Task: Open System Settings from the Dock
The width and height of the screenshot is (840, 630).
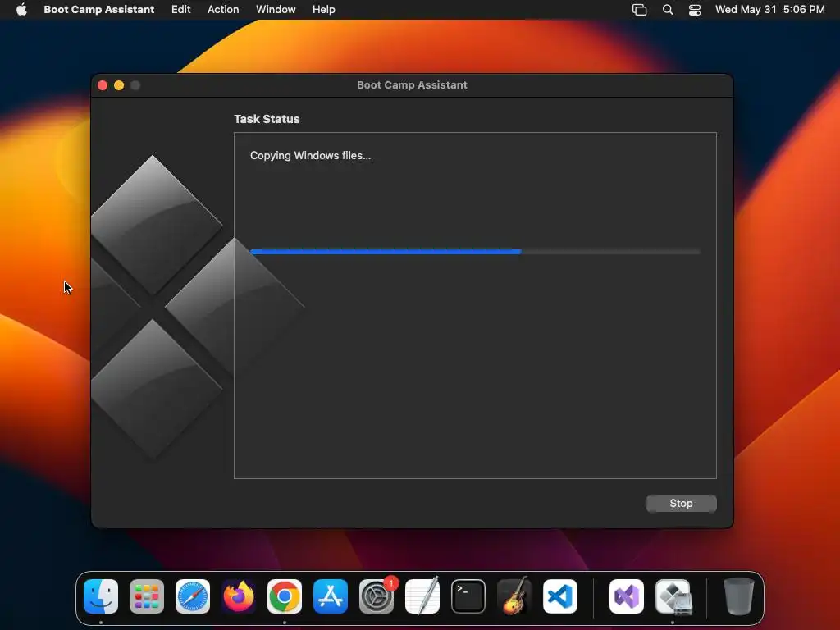Action: coord(377,596)
